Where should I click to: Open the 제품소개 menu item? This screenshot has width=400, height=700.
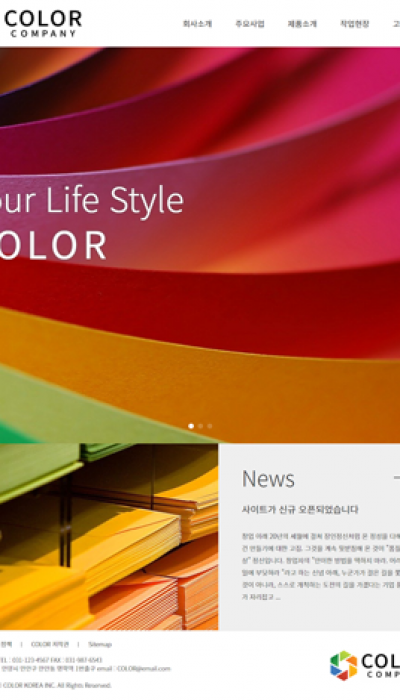coord(302,24)
